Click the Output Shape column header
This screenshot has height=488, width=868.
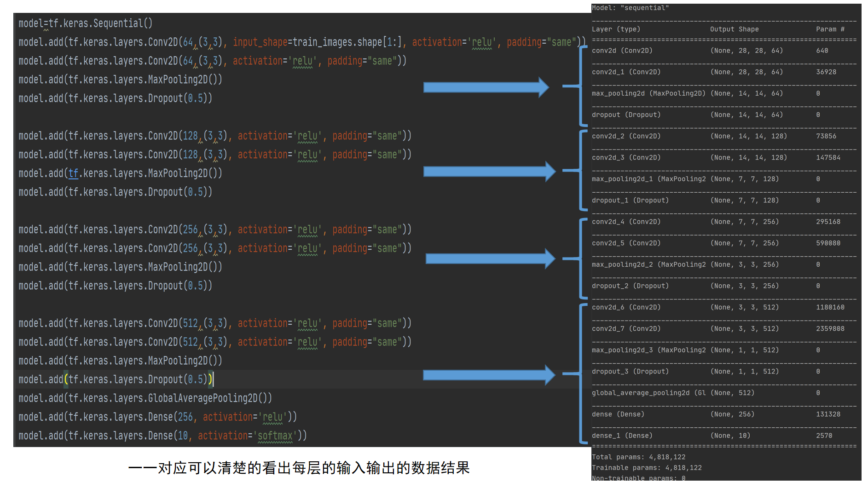click(735, 29)
